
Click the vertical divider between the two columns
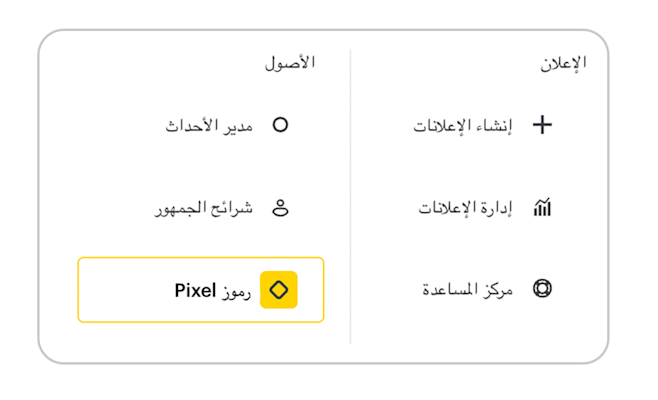(x=350, y=200)
